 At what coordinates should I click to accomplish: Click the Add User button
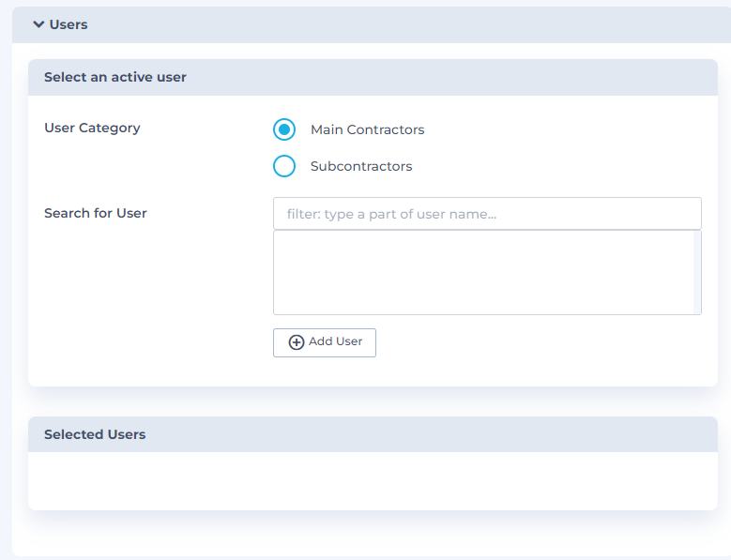click(325, 343)
